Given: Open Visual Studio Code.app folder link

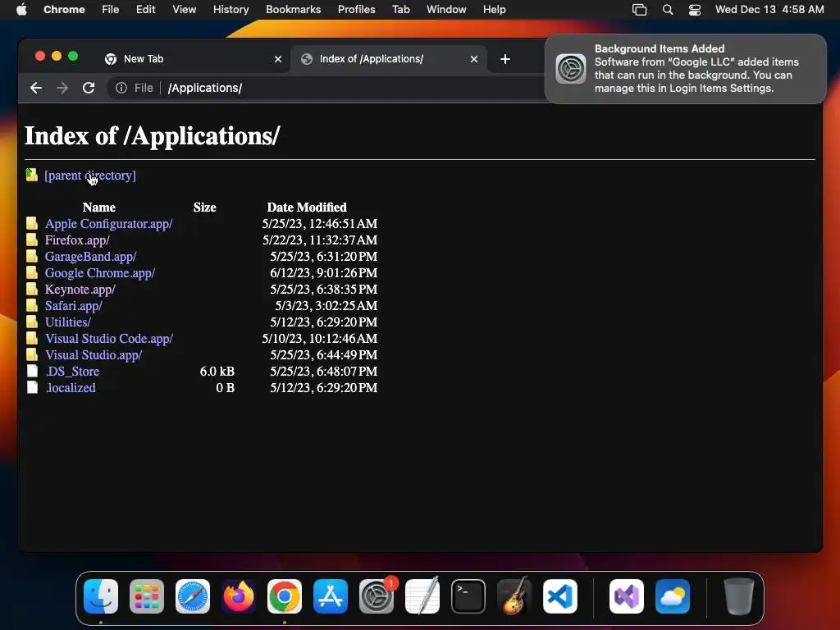Looking at the screenshot, I should pos(109,339).
